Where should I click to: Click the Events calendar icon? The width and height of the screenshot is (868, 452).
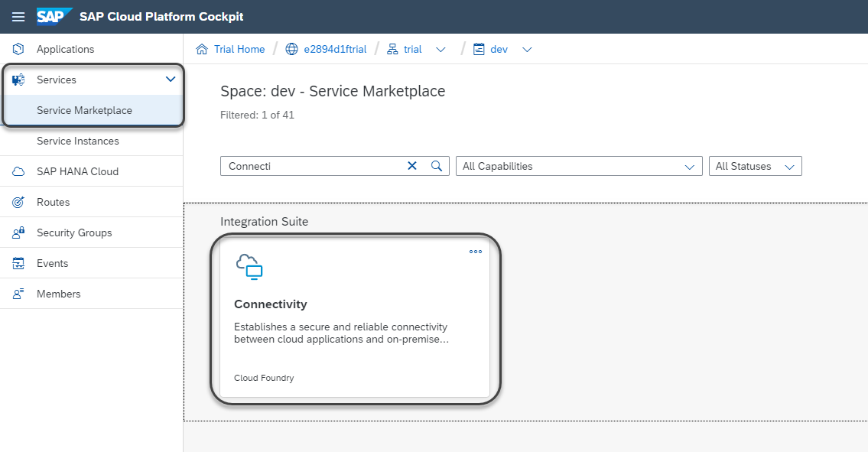(18, 263)
